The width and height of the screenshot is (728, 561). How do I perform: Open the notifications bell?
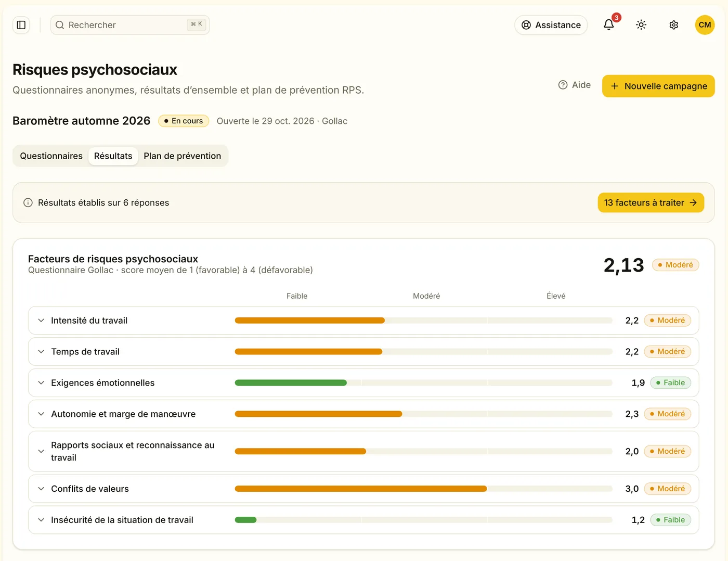[x=609, y=25]
